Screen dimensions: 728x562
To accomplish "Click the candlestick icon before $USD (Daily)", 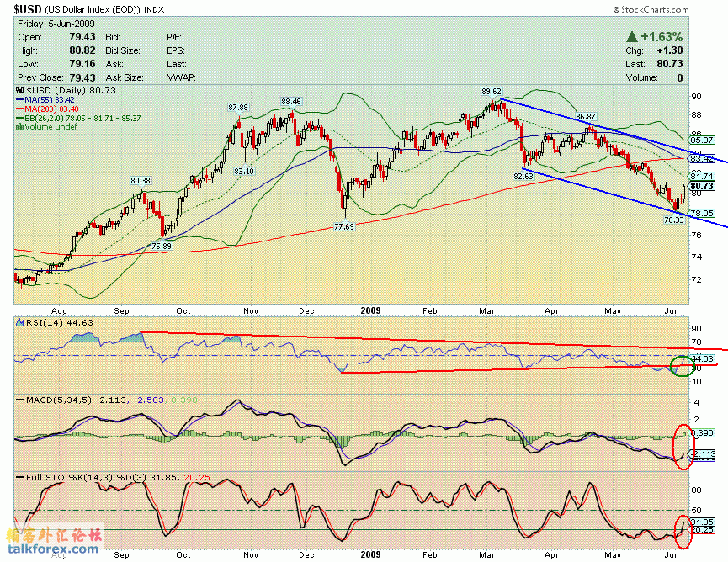I will 20,91.
